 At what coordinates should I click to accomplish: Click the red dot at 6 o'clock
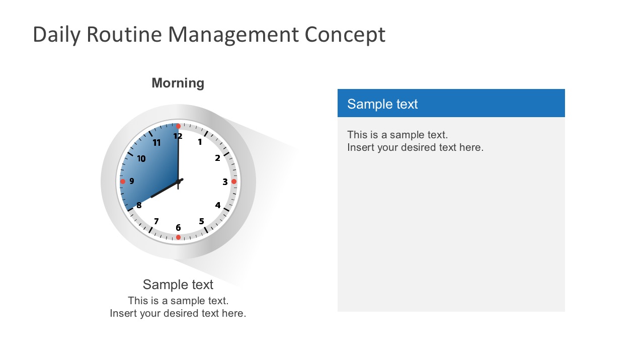tap(178, 237)
